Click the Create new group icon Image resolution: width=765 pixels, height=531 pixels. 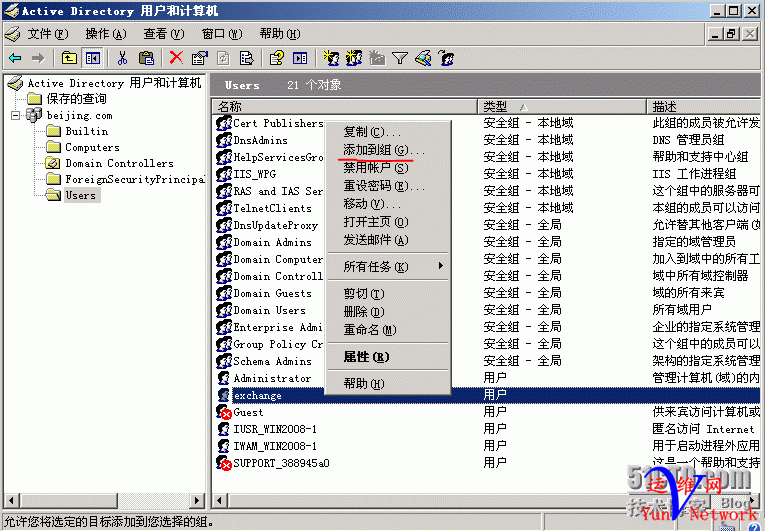354,59
